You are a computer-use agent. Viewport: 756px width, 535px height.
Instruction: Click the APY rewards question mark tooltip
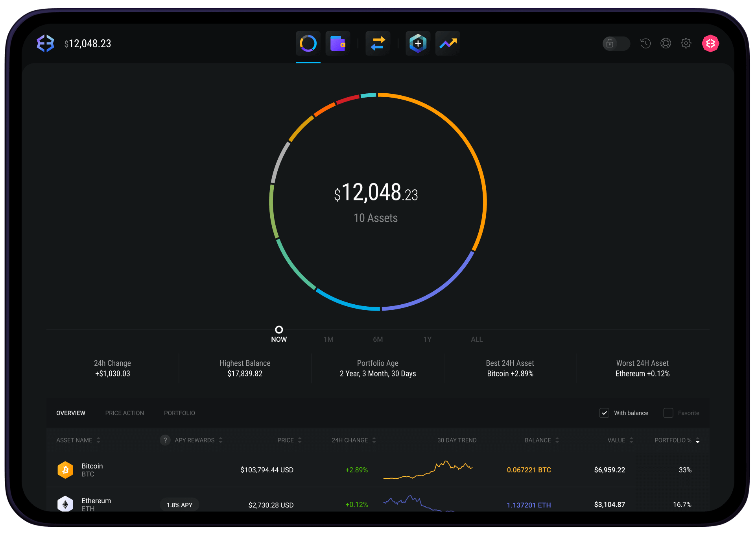(x=165, y=440)
